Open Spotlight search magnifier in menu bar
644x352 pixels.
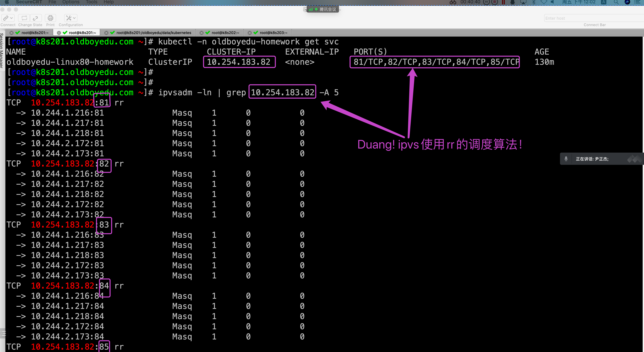tap(616, 2)
